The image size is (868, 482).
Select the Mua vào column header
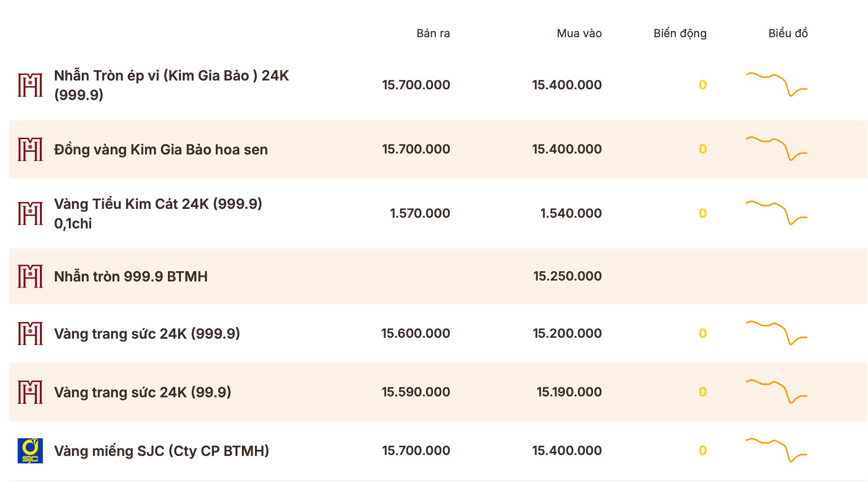coord(579,33)
